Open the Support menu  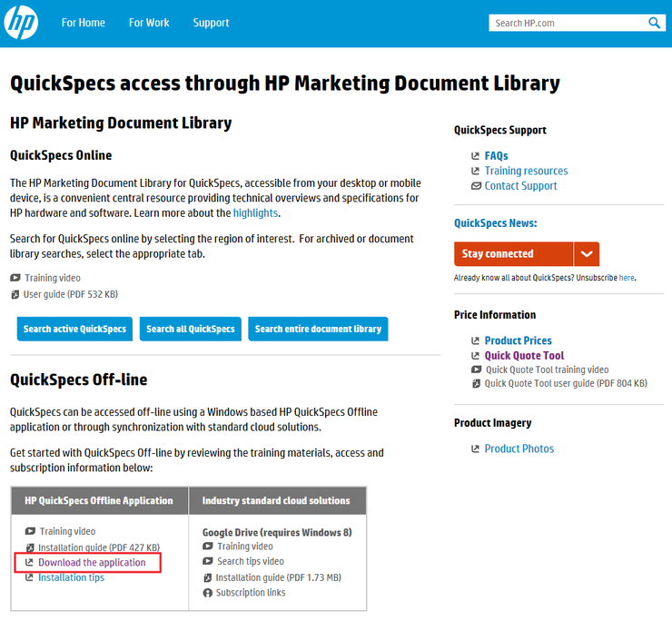(x=211, y=23)
